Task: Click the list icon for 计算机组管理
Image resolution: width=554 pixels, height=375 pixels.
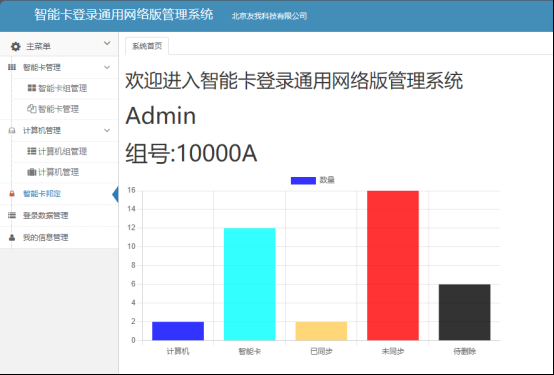Action: click(x=32, y=151)
